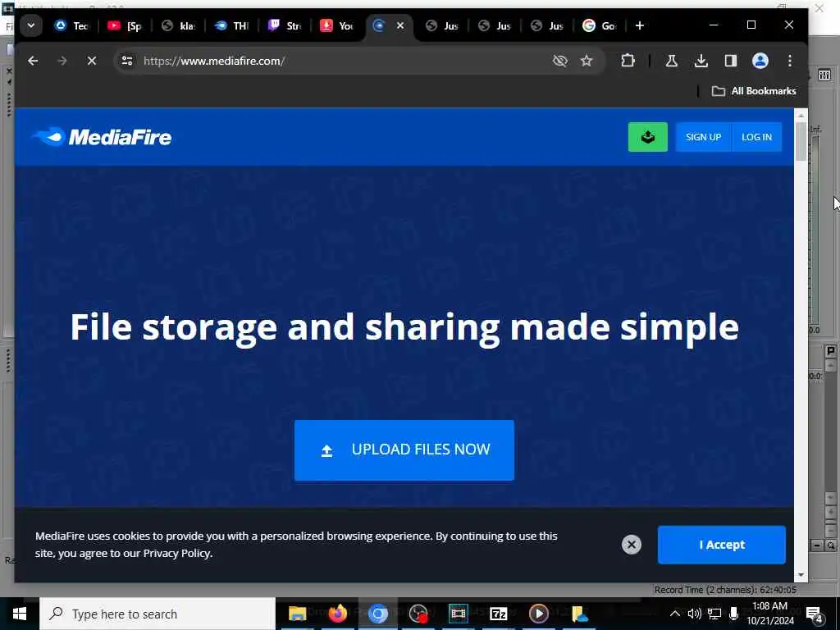This screenshot has width=840, height=630.
Task: Click scrollbar up arrow on page
Action: click(801, 116)
